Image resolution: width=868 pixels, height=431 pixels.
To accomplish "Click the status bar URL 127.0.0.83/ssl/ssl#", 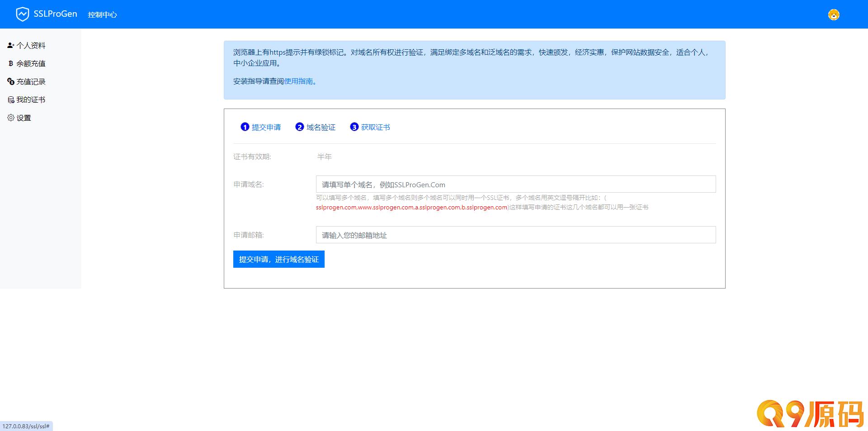I will coord(26,426).
